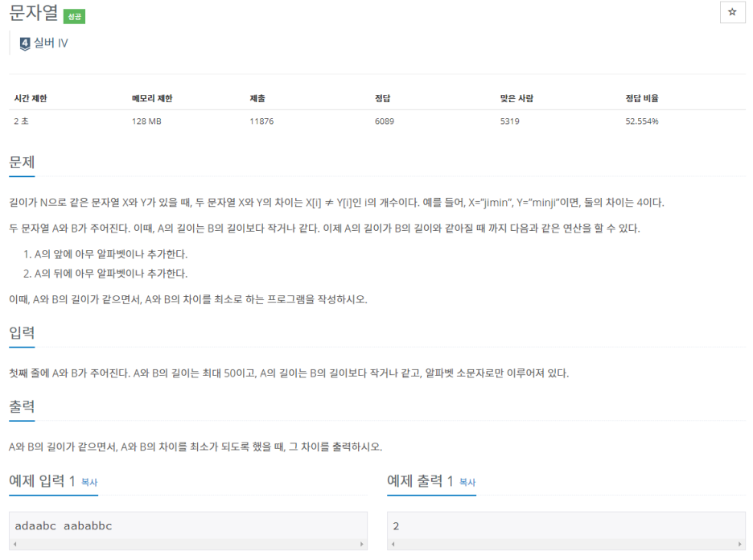753x560 pixels.
Task: Click the 문제 section heading
Action: point(22,163)
